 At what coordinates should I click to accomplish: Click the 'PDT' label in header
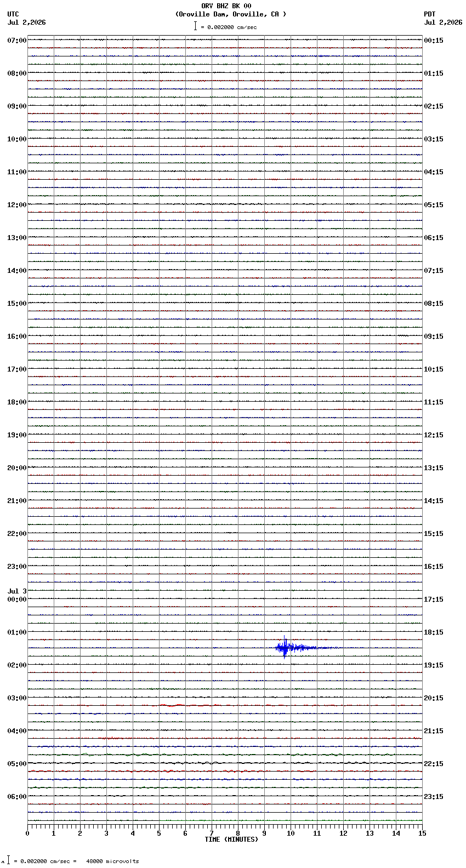(430, 14)
